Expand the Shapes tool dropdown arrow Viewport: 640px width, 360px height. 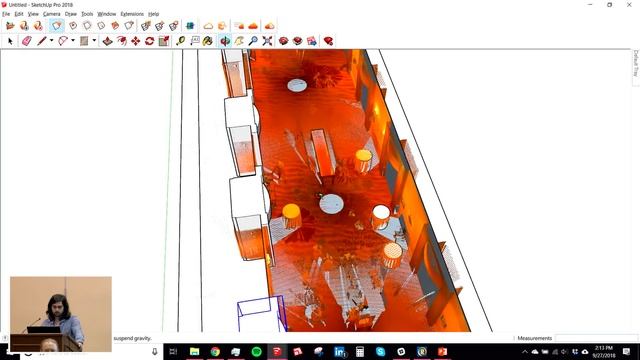(x=94, y=41)
